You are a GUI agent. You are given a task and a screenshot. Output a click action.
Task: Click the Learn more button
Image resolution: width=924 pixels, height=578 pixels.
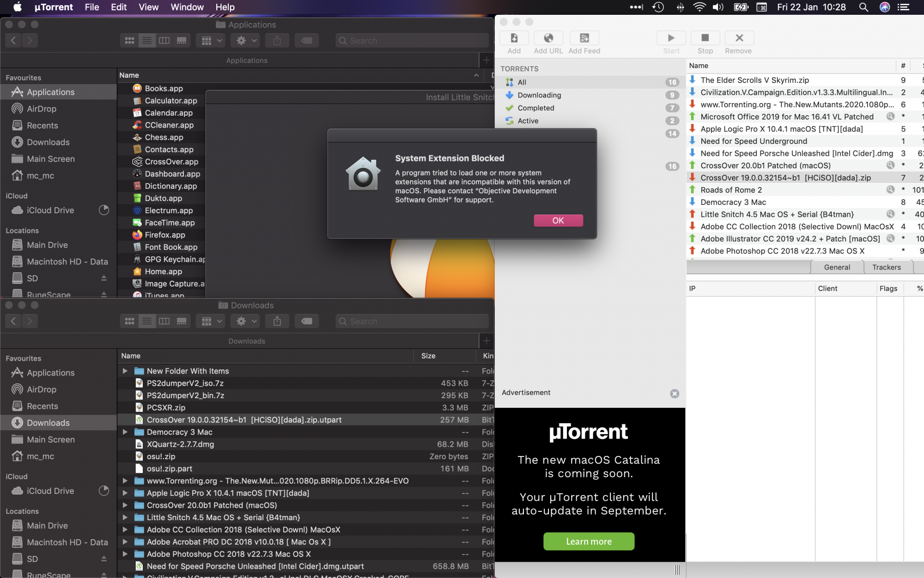[589, 541]
